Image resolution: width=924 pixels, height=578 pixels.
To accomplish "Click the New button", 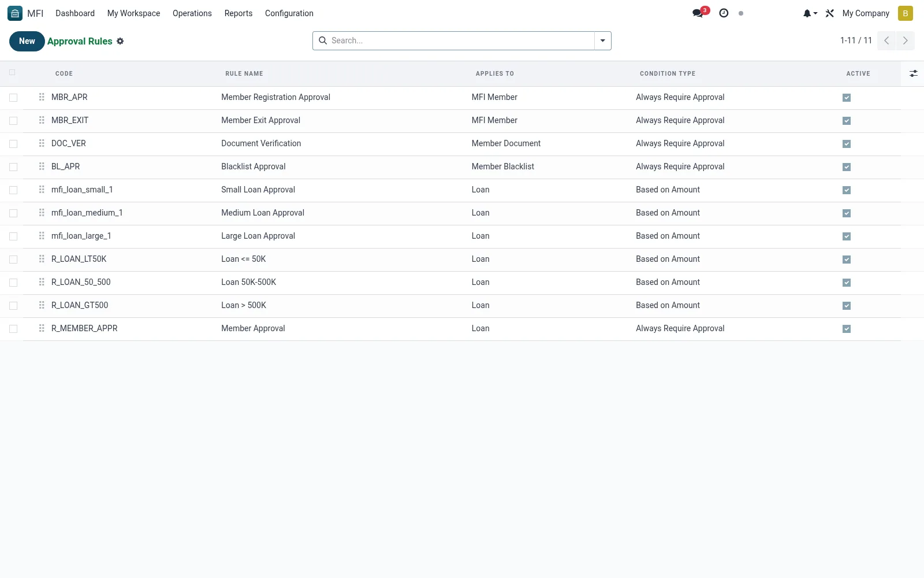I will tap(27, 41).
